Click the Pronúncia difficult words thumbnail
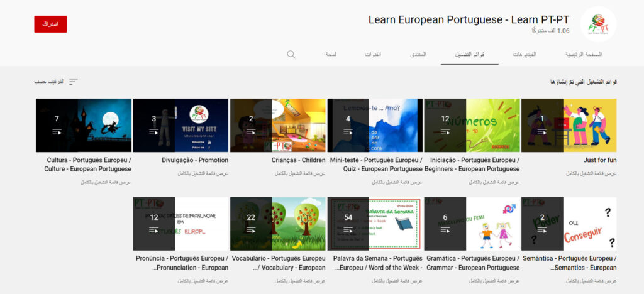 (180, 224)
